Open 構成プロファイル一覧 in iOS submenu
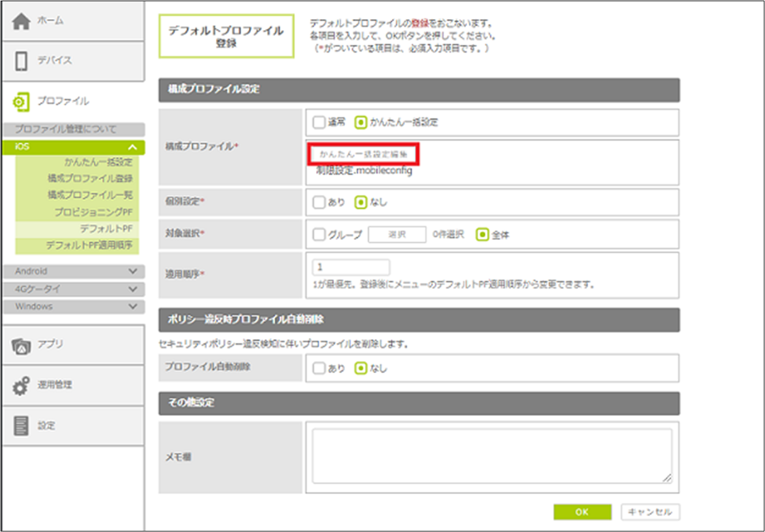765x532 pixels. tap(90, 195)
